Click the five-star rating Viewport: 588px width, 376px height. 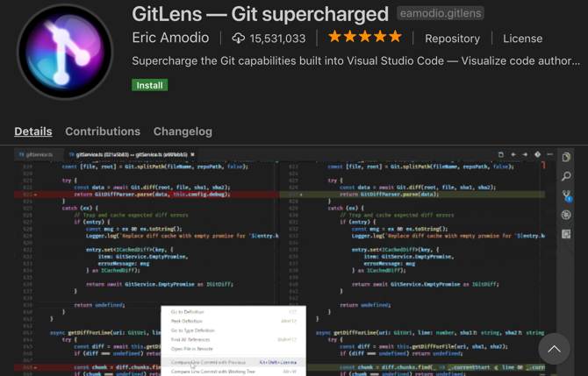pyautogui.click(x=364, y=38)
